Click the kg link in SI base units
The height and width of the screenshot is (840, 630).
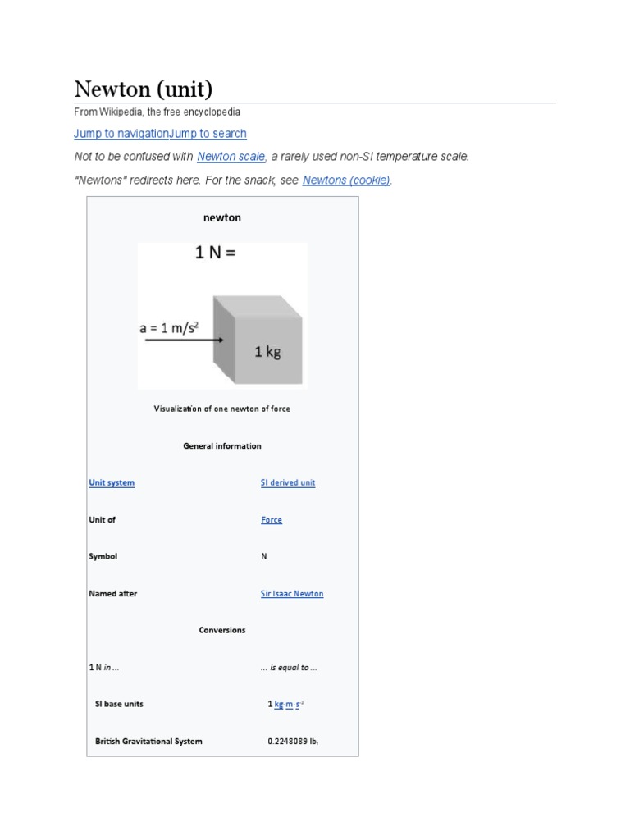coord(279,704)
